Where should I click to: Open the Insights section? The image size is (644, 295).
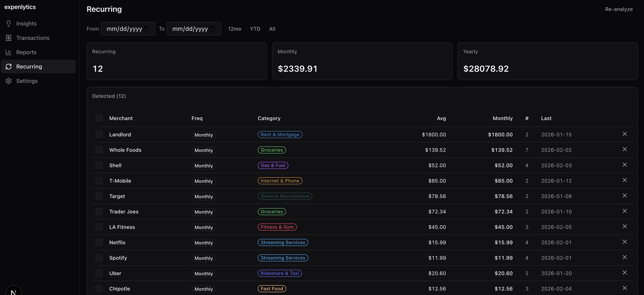(26, 24)
